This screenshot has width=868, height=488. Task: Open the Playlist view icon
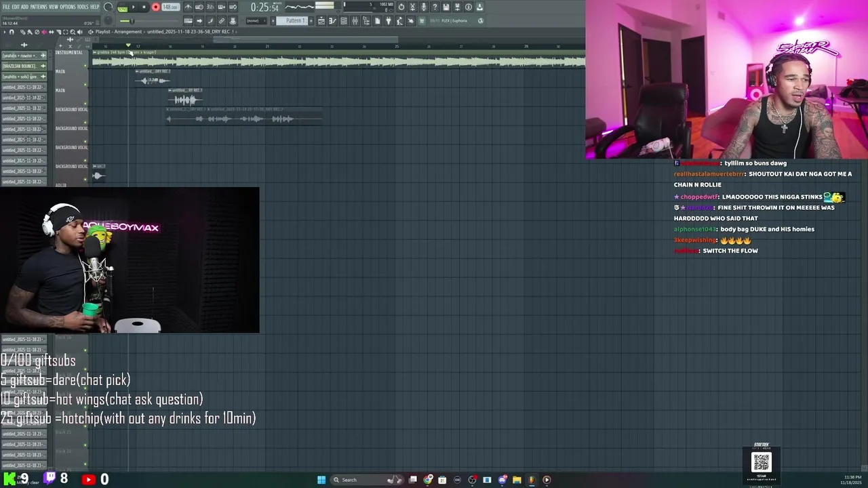click(321, 21)
